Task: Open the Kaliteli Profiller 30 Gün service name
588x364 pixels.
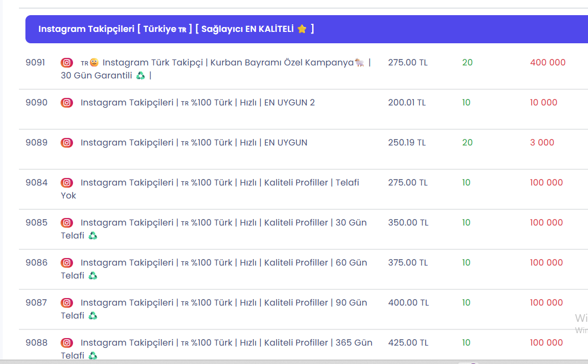Action: [214, 229]
